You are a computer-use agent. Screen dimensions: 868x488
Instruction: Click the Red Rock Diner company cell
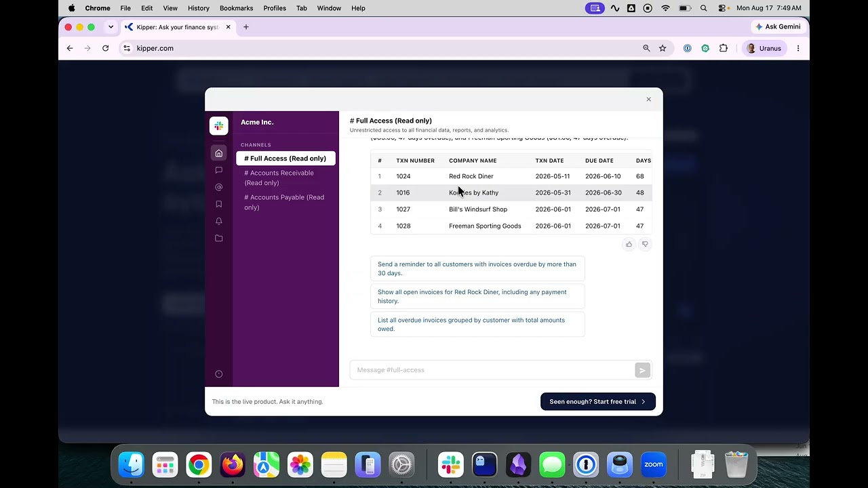pos(471,176)
